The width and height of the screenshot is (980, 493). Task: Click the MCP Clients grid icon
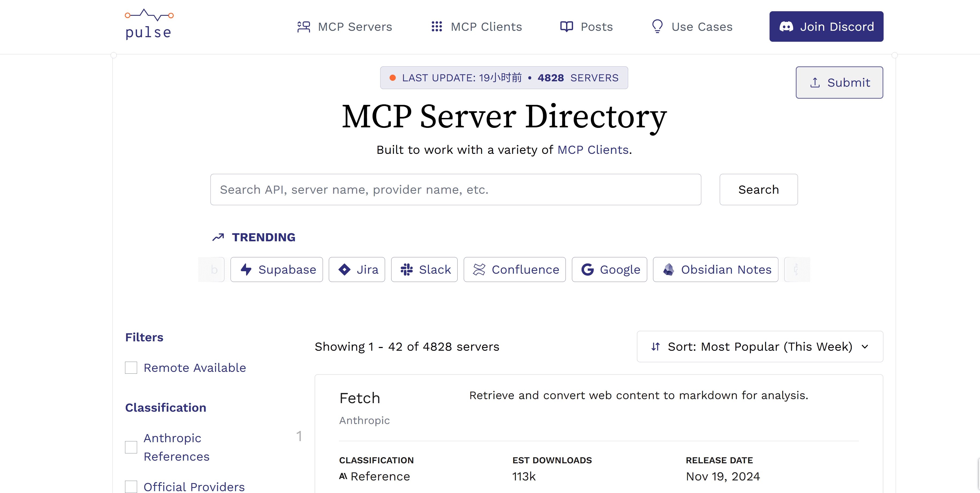[x=436, y=26]
